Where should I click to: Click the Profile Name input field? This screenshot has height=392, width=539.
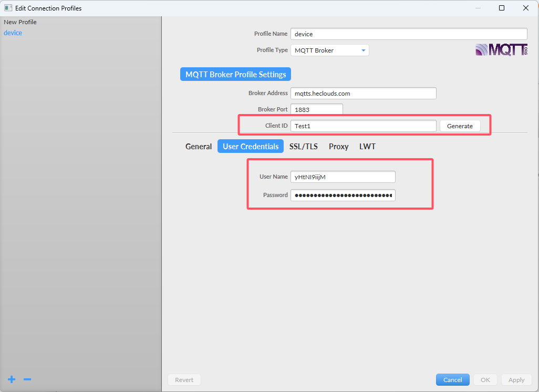pos(408,34)
